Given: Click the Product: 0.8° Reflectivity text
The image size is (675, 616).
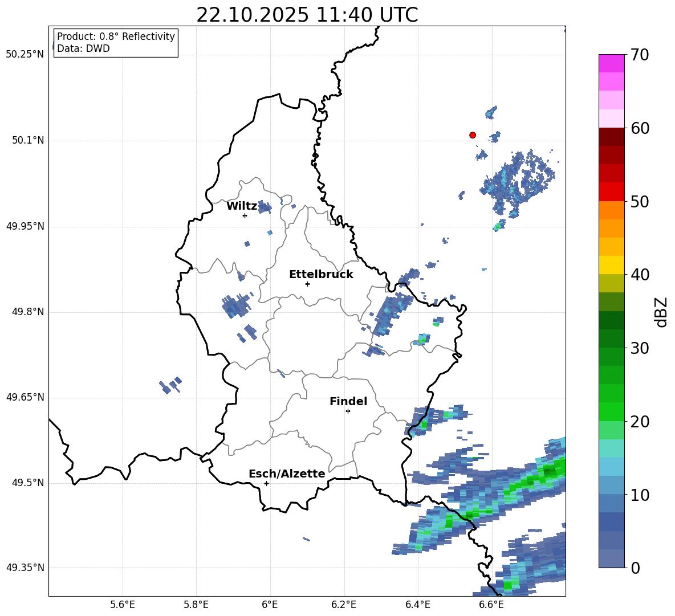Looking at the screenshot, I should [x=116, y=36].
